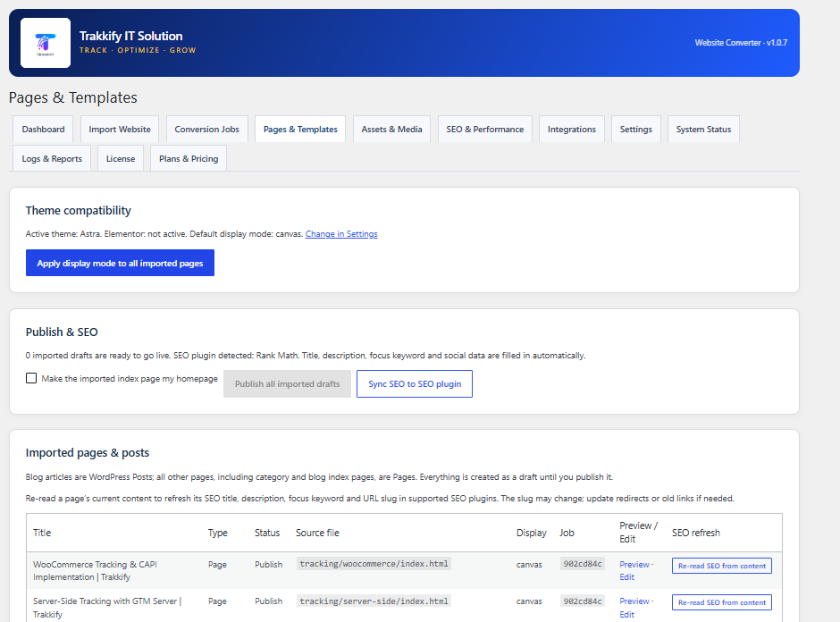Click the Imported pages & posts heading
The height and width of the screenshot is (622, 840).
coord(88,453)
